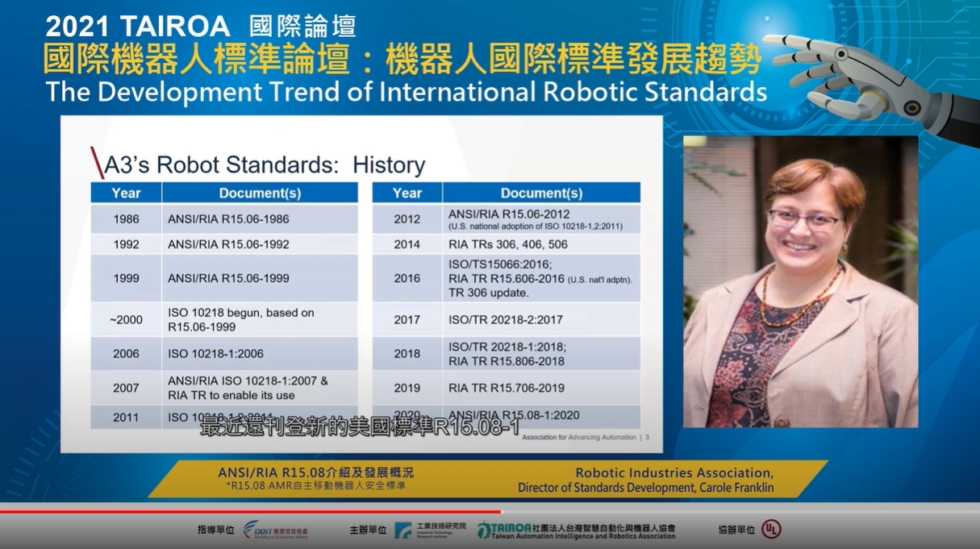
Task: Click the "指導單位" label
Action: point(216,530)
